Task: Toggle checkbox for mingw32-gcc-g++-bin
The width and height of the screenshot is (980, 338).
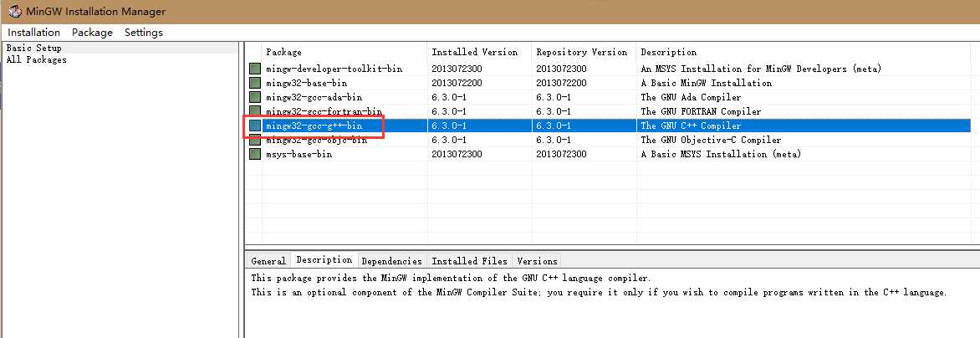Action: [x=255, y=125]
